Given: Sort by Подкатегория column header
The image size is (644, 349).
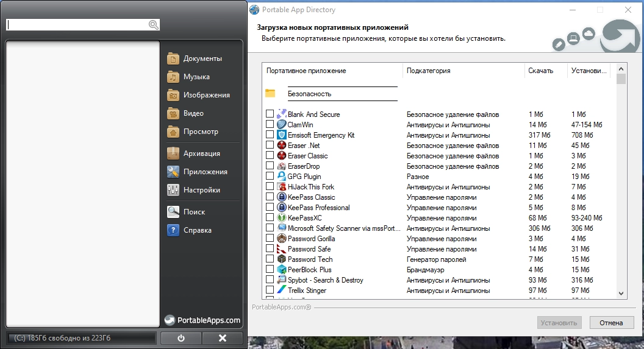Looking at the screenshot, I should click(463, 71).
